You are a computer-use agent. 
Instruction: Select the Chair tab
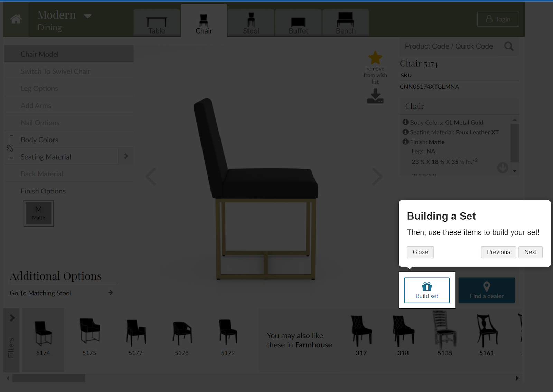pos(204,21)
